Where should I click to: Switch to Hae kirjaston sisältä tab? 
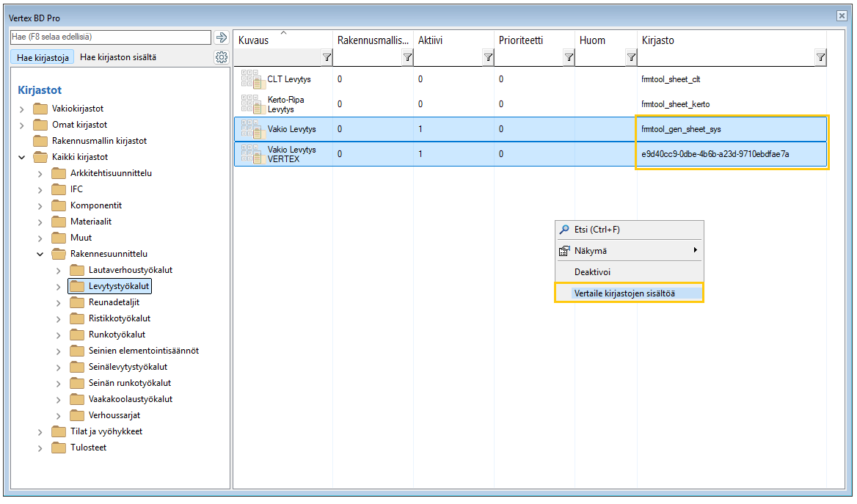tap(118, 57)
